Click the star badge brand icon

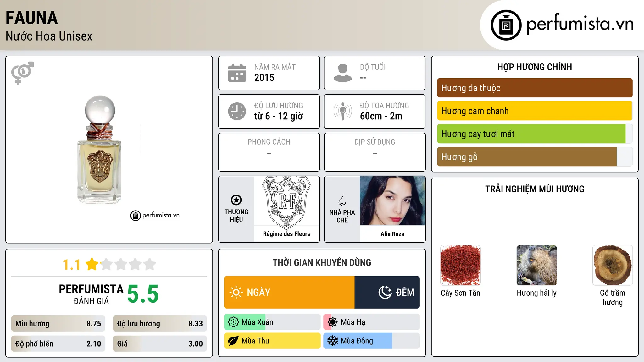pos(236,200)
